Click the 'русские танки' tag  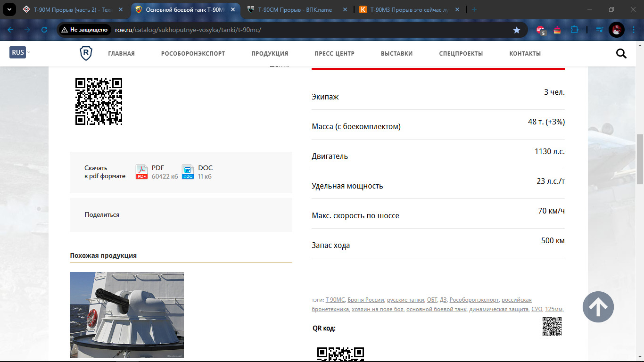tap(405, 300)
